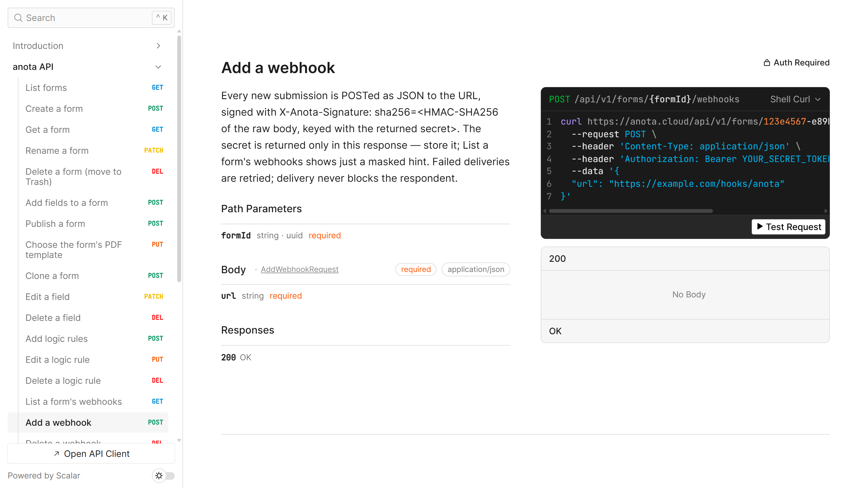Click the url body field name
This screenshot has height=488, width=868.
pos(228,295)
